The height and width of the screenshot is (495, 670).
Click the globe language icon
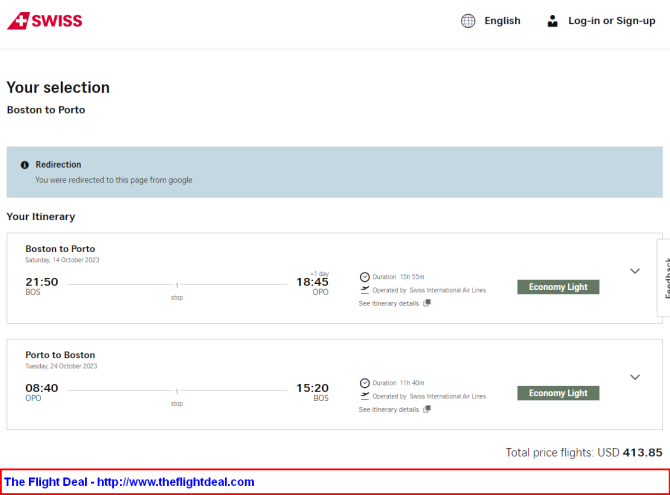(x=468, y=21)
